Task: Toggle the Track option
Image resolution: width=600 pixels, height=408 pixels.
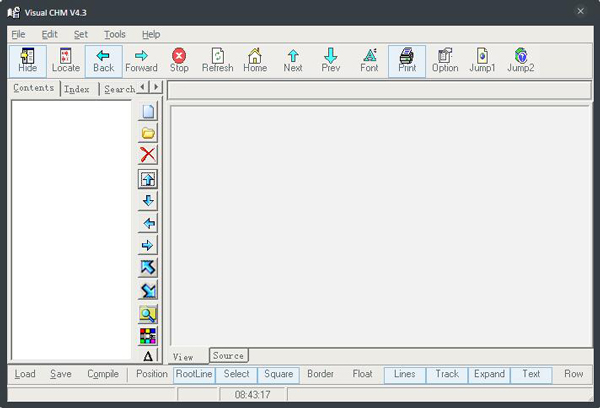Action: click(447, 375)
